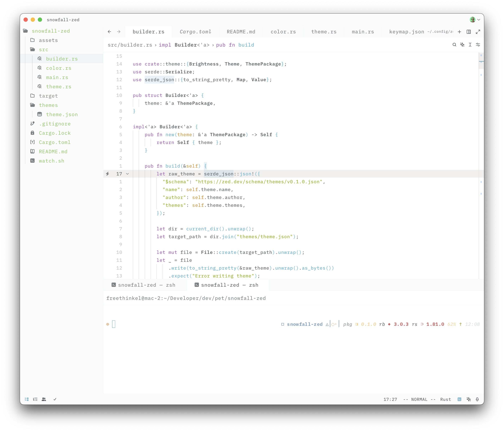Image resolution: width=504 pixels, height=431 pixels.
Task: Open notifications bell in status bar
Action: click(477, 399)
